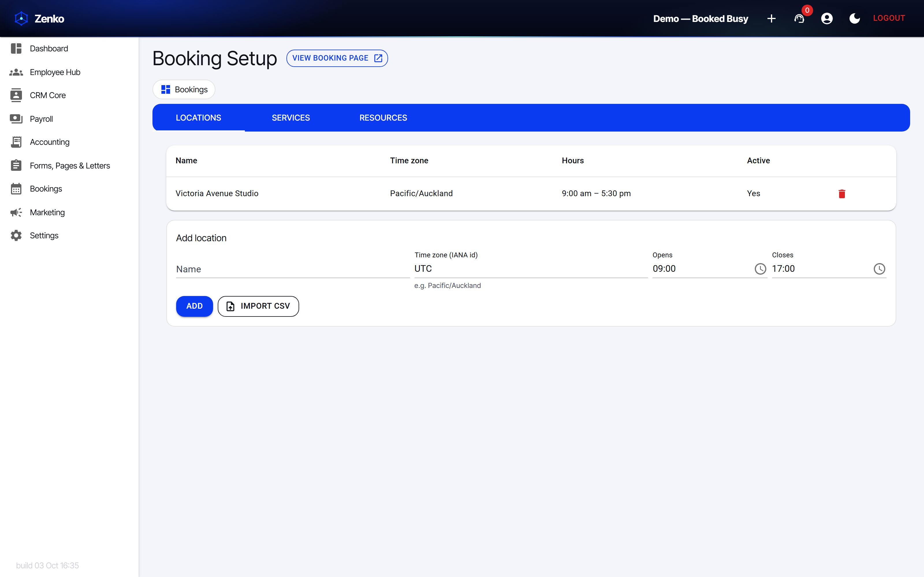Open Payroll from the sidebar
This screenshot has width=924, height=577.
point(41,119)
